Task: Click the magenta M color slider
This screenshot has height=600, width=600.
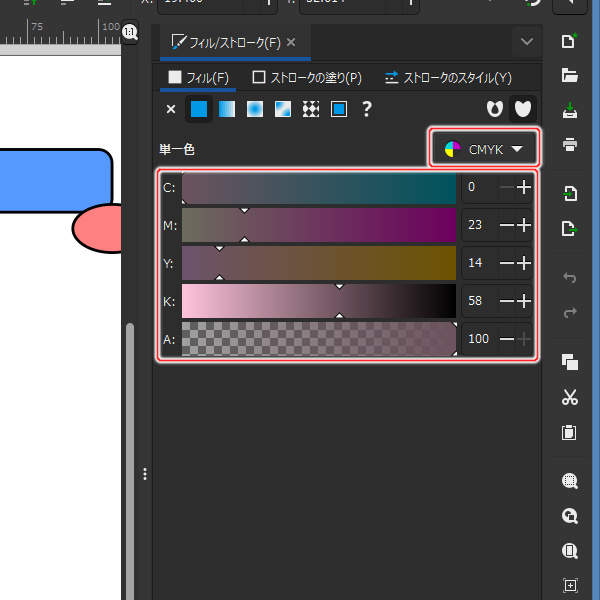Action: pos(318,225)
